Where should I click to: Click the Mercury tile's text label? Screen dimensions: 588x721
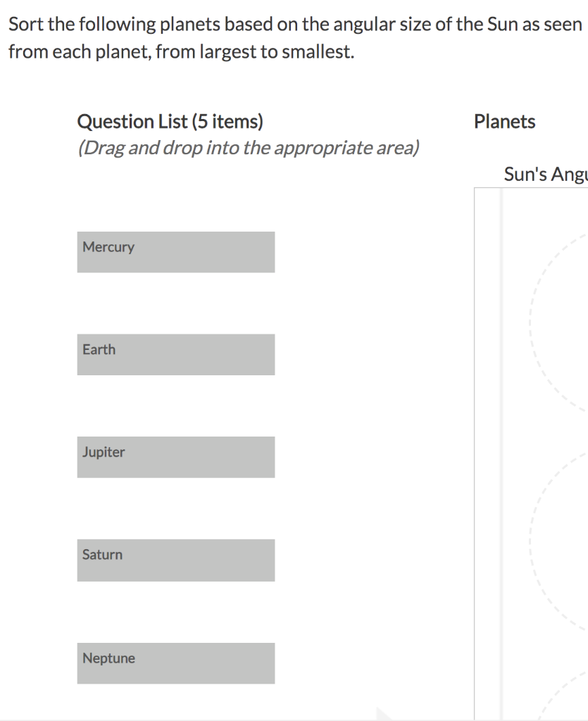click(108, 246)
